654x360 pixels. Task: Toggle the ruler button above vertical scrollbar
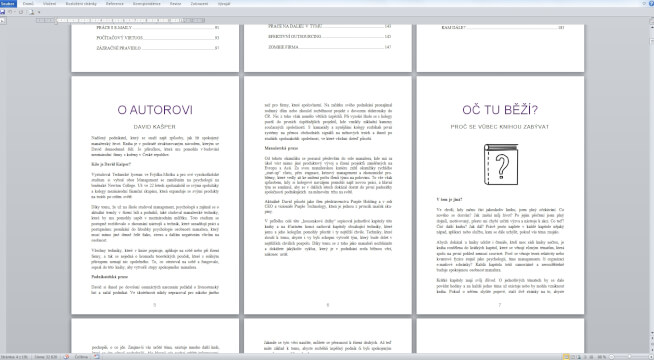point(651,20)
